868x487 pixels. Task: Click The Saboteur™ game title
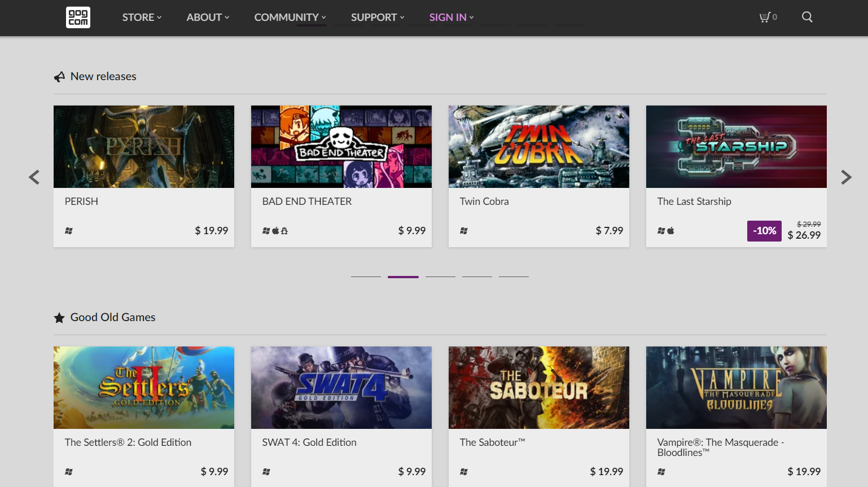[x=493, y=442]
